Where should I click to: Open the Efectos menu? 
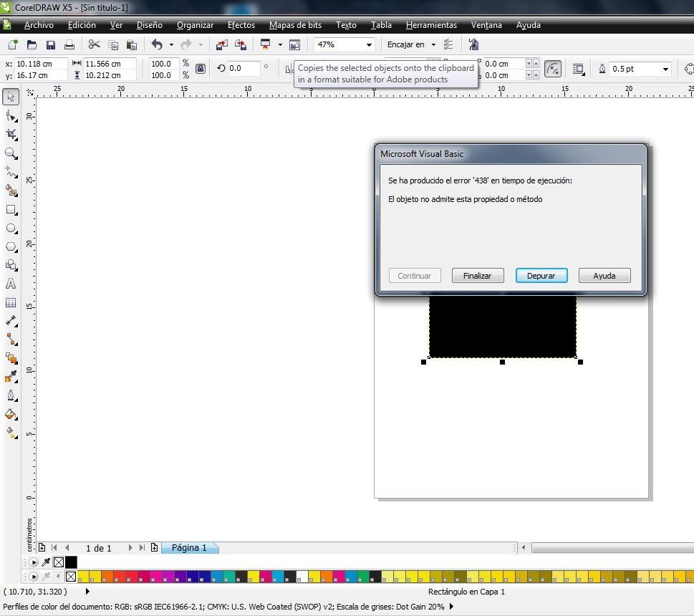pyautogui.click(x=241, y=25)
